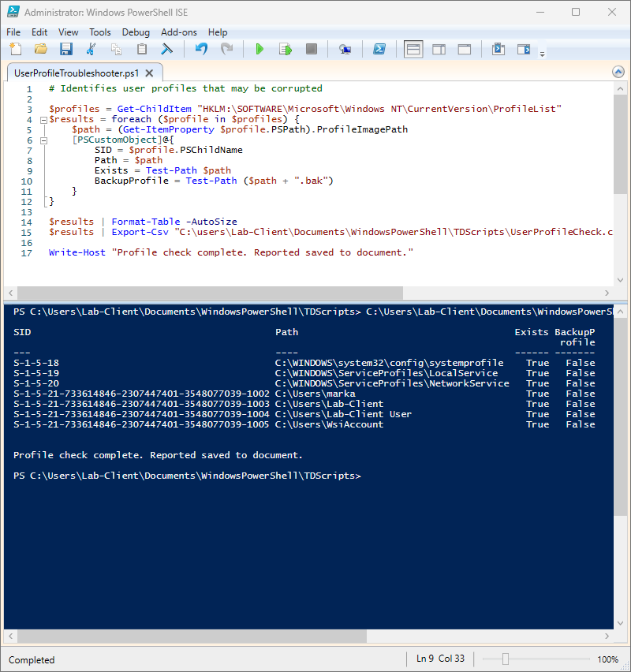Undo the last edit using the Undo icon
The image size is (631, 672).
tap(200, 48)
